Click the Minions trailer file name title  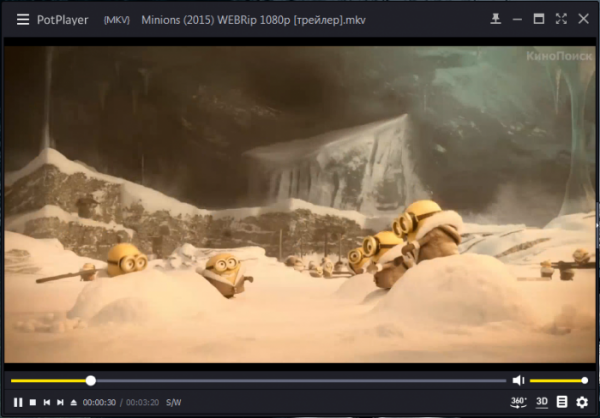[x=253, y=20]
